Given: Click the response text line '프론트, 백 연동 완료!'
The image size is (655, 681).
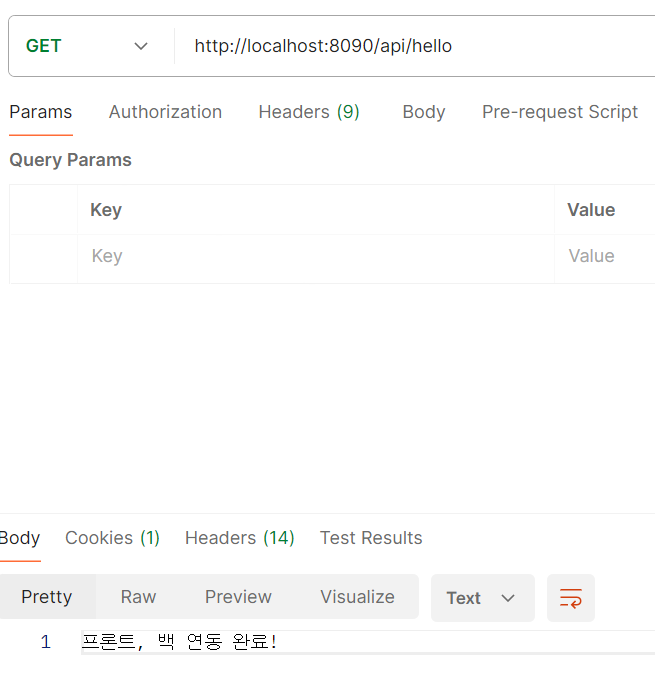Looking at the screenshot, I should (179, 641).
